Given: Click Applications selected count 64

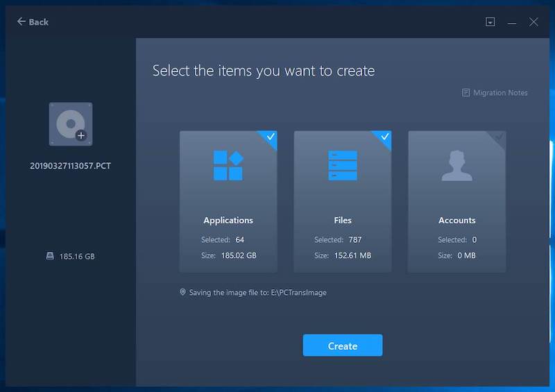Looking at the screenshot, I should pos(239,240).
